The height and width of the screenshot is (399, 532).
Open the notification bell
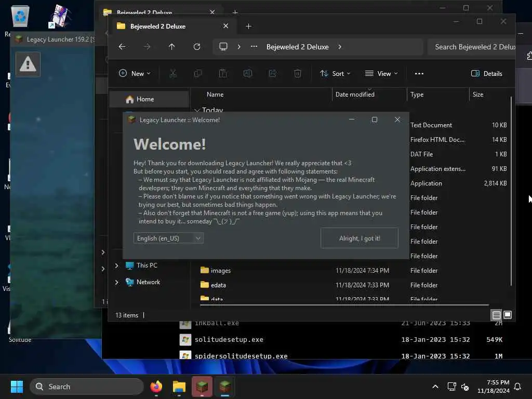518,387
